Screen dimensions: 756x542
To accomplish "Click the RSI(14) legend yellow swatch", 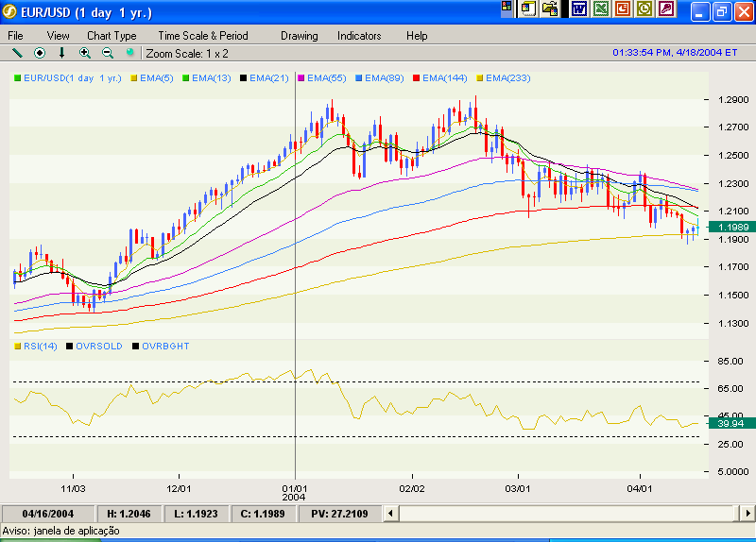I will click(x=18, y=346).
